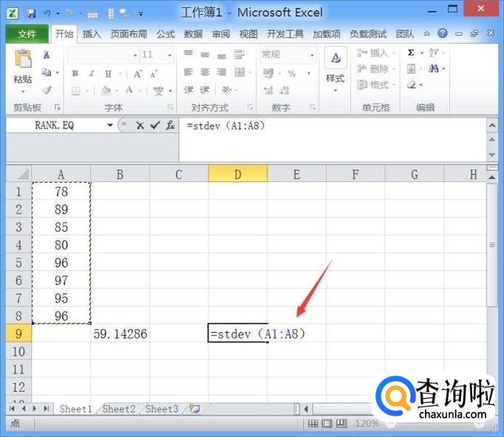Open the Customize Quick Access Toolbar dropdown
This screenshot has width=504, height=437.
pos(141,14)
